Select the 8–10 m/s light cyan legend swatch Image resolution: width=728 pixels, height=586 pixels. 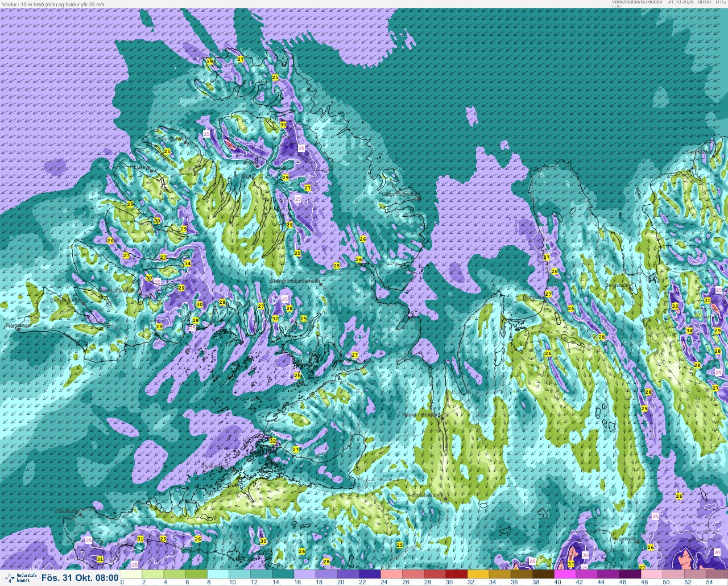click(220, 575)
